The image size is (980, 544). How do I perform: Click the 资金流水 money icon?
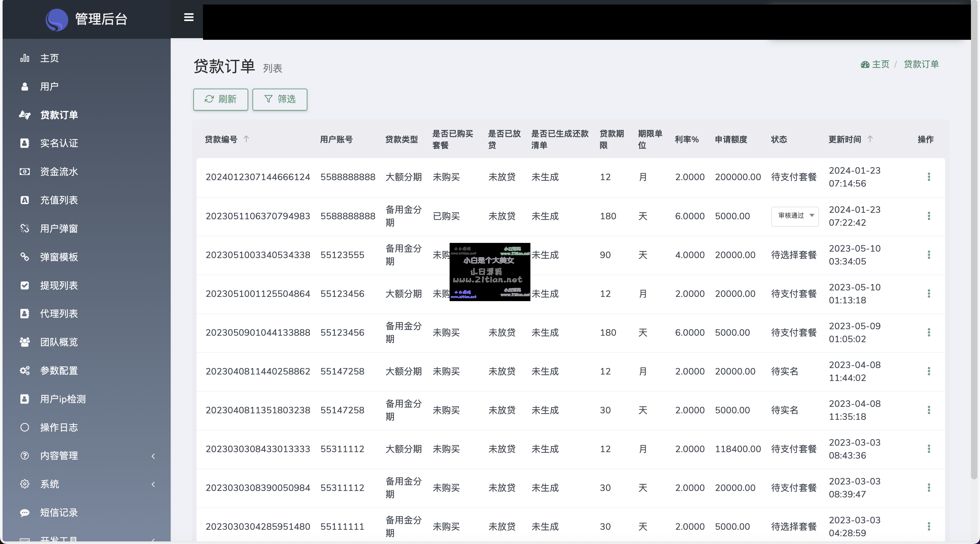coord(25,172)
